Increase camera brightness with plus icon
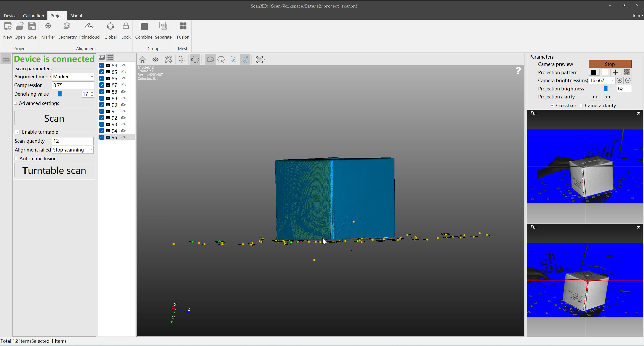 [620, 80]
